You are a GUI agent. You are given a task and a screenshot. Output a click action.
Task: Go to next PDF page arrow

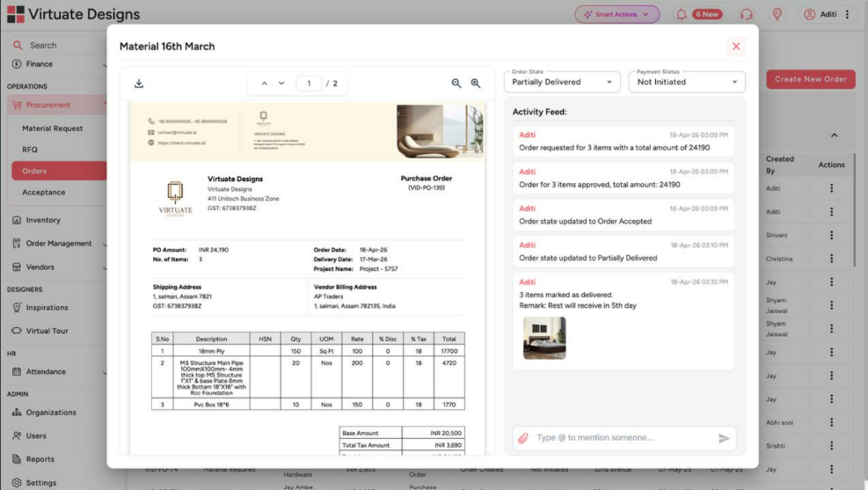coord(281,84)
